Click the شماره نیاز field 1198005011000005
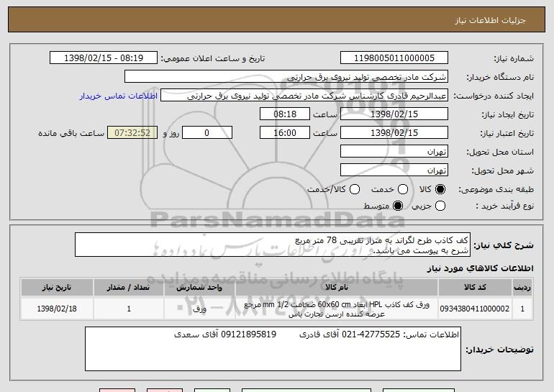 (x=394, y=58)
